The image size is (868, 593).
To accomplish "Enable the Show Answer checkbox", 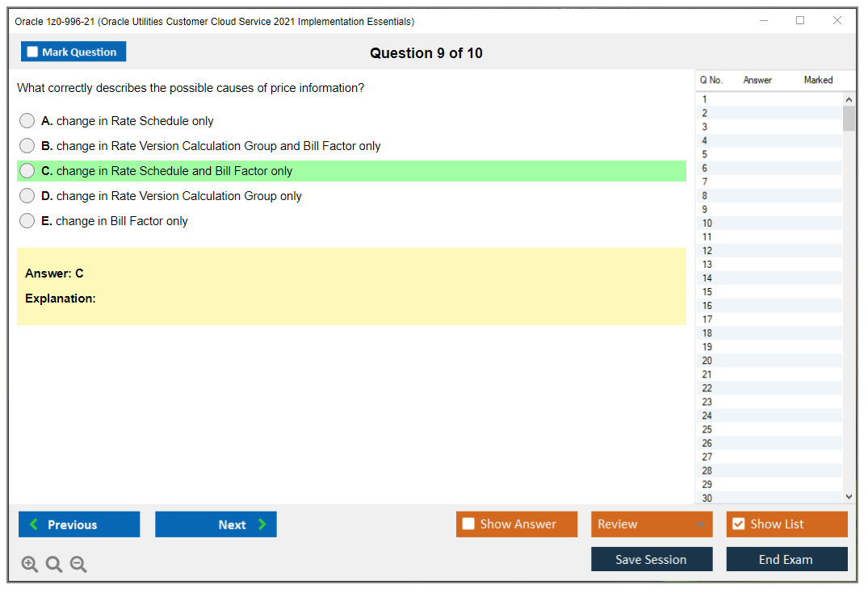I will pyautogui.click(x=468, y=524).
